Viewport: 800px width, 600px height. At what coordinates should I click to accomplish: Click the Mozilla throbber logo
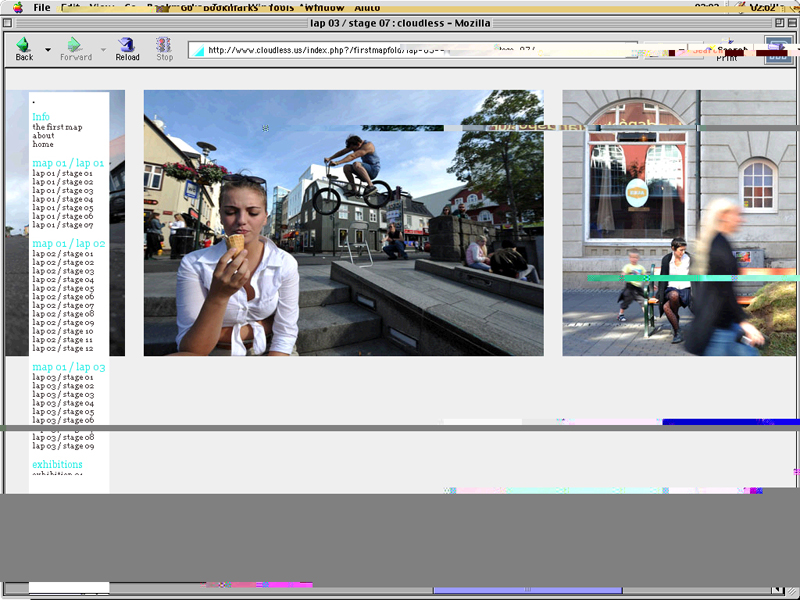[778, 50]
